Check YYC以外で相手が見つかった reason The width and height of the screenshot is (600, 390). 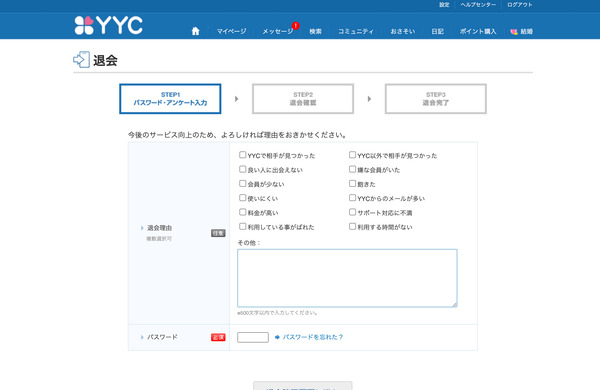tap(352, 155)
